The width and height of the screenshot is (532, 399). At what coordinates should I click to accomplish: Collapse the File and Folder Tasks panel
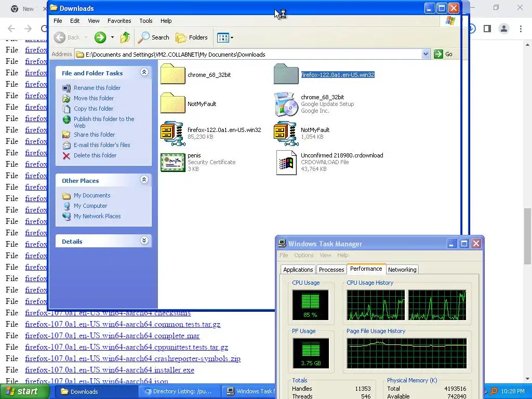144,72
